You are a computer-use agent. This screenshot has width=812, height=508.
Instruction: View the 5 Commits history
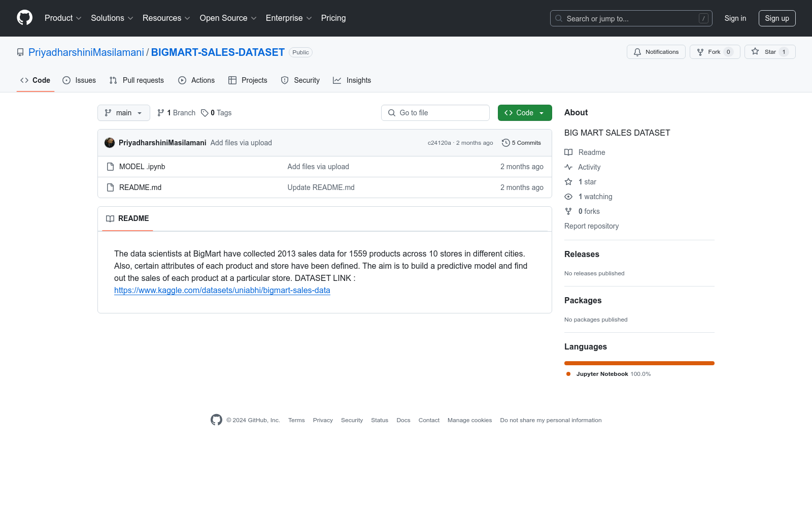click(522, 143)
